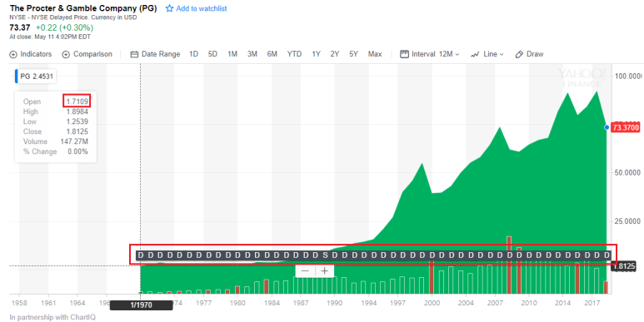Click the red 73.3700 price label
The width and height of the screenshot is (644, 322).
(x=626, y=127)
